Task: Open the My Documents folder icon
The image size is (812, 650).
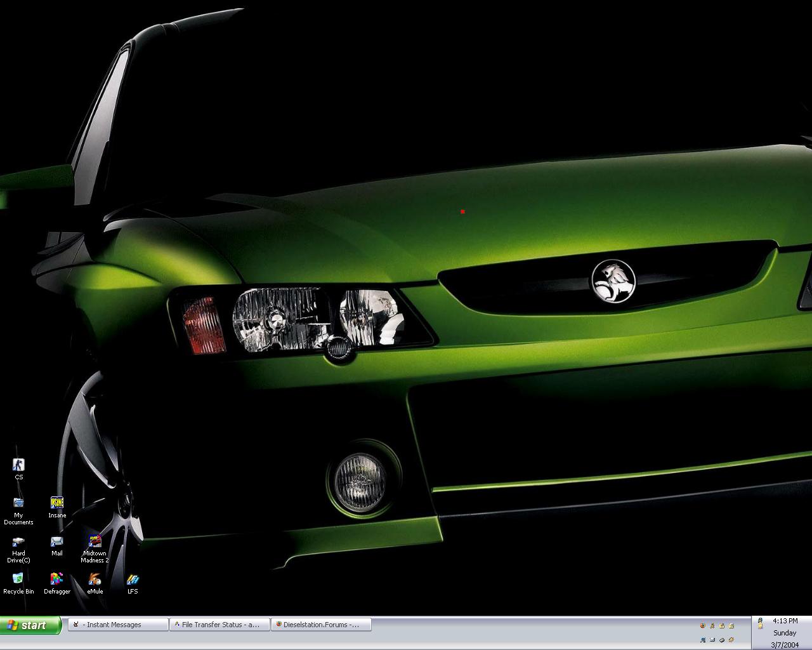Action: coord(18,503)
